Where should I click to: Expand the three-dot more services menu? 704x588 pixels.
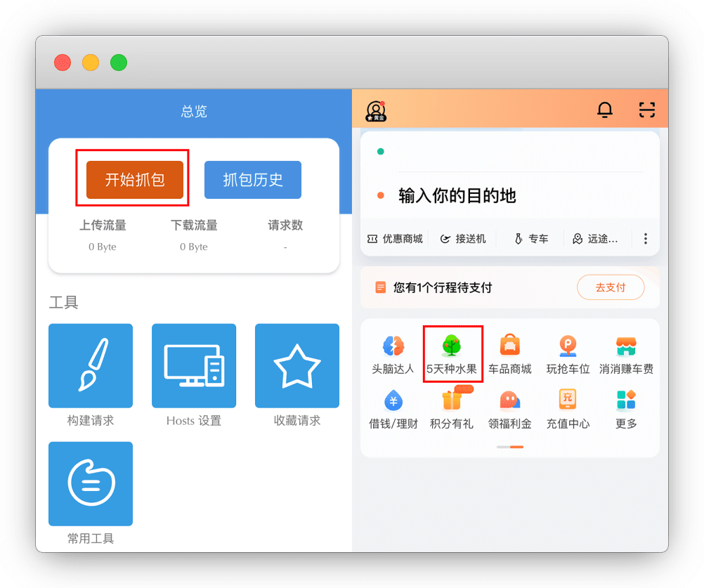(x=646, y=239)
